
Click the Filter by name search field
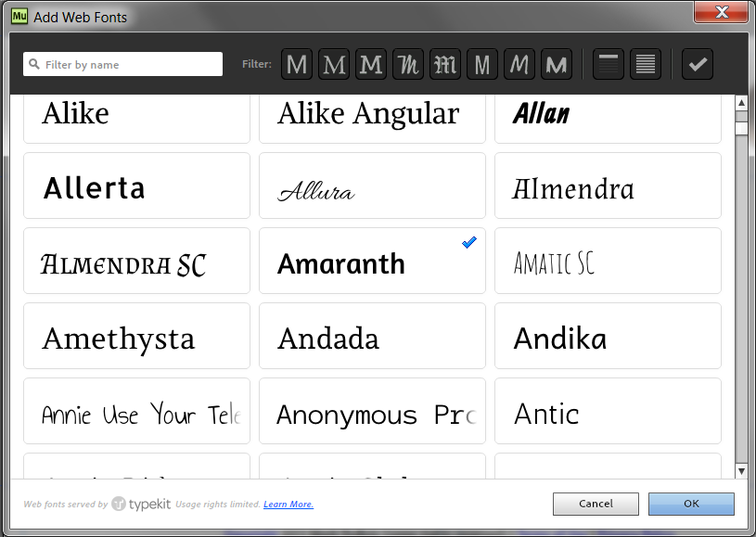123,64
